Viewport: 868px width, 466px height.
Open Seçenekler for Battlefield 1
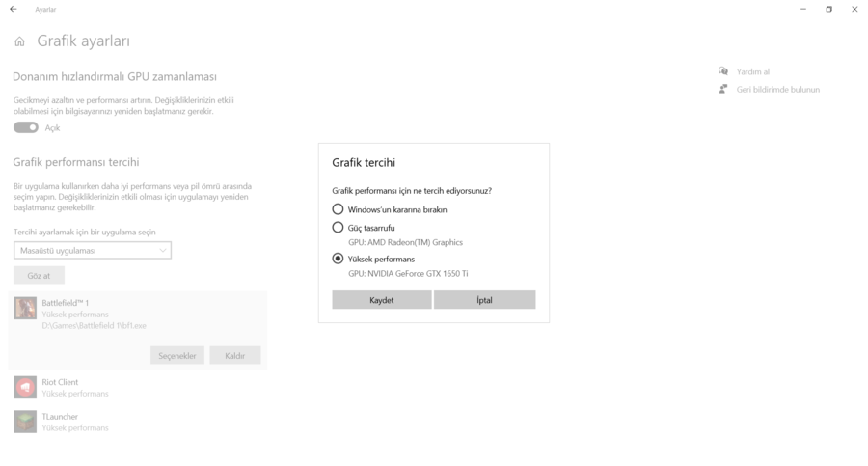[177, 356]
